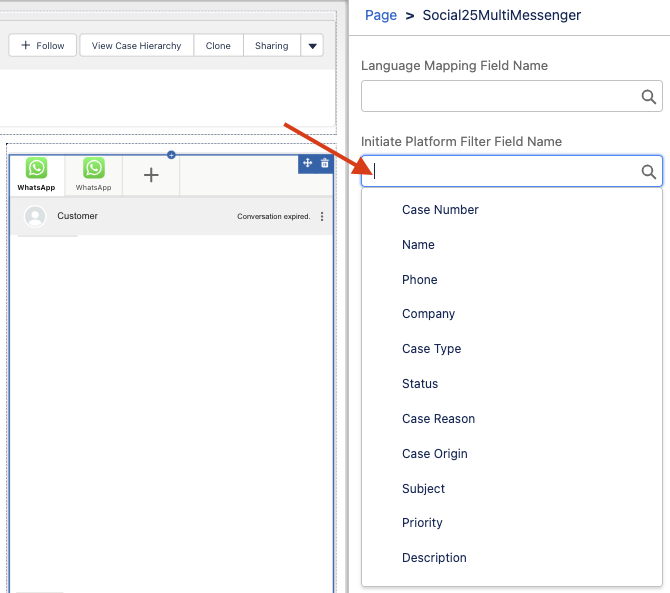Screen dimensions: 670x593
Task: Expand the more actions dropdown arrow
Action: point(312,46)
